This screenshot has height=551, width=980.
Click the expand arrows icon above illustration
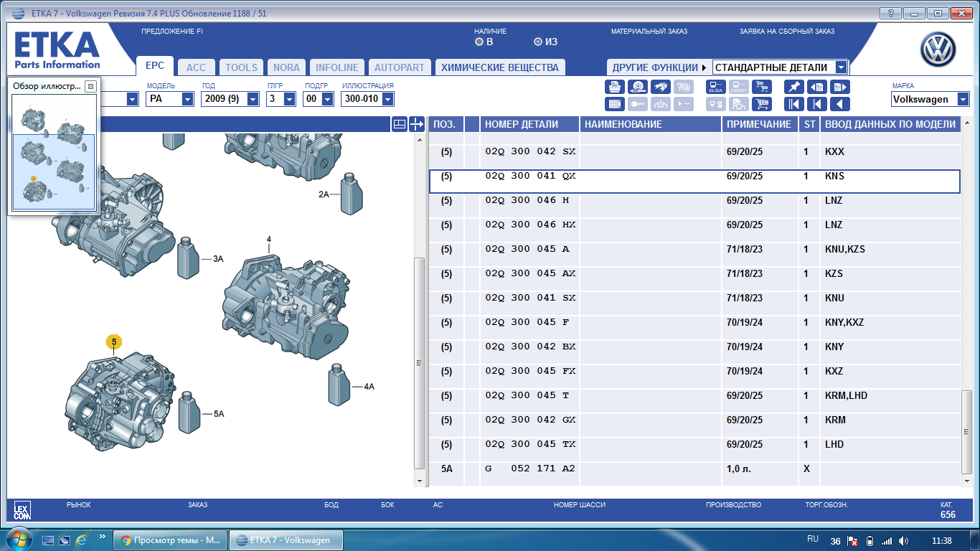[417, 124]
